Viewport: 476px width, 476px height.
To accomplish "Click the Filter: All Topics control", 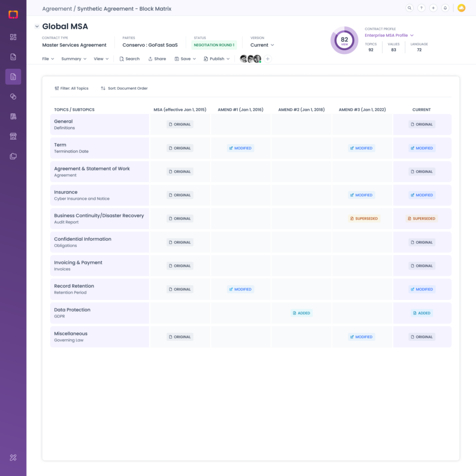I will coord(72,88).
